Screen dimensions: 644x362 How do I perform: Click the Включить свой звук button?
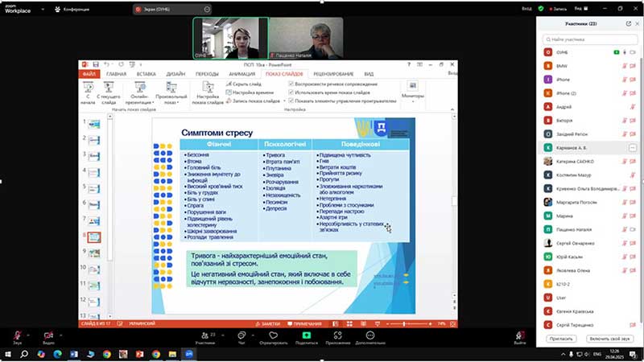pyautogui.click(x=609, y=339)
